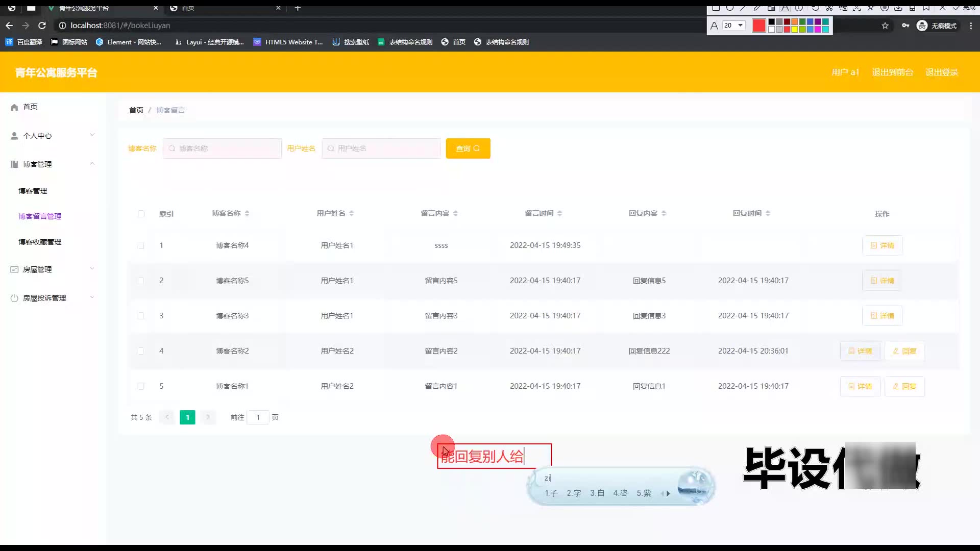
Task: Select 博客留言管理 submenu item
Action: tap(40, 216)
